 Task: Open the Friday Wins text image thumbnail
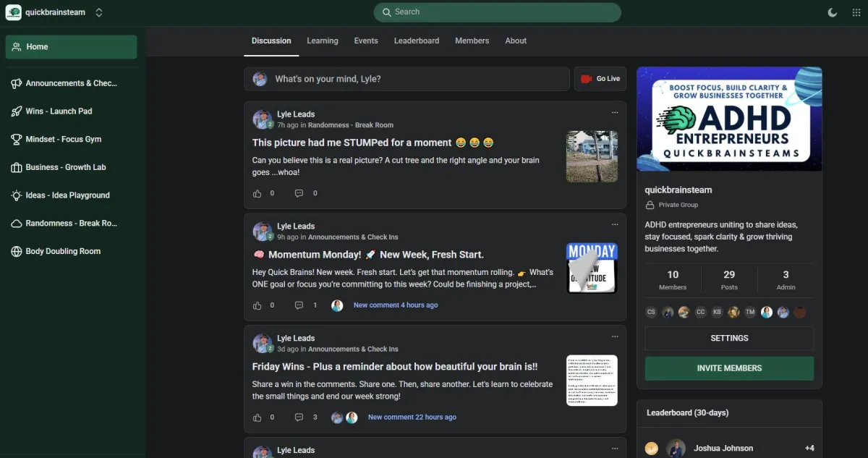pos(592,381)
